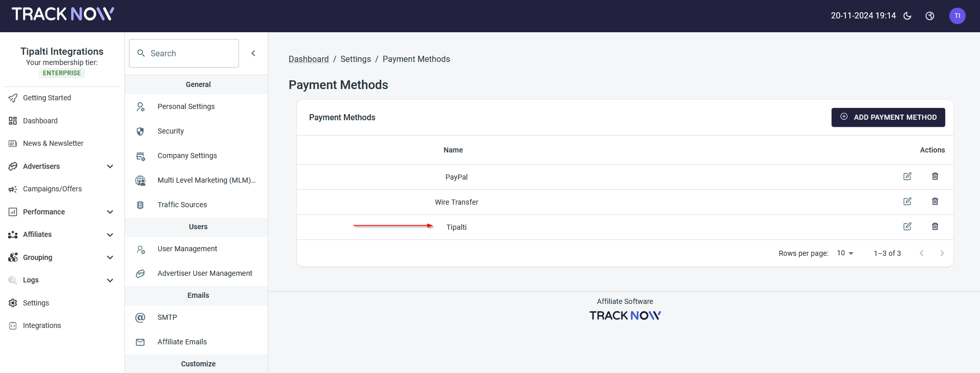Open the rows per page dropdown
980x373 pixels.
845,253
